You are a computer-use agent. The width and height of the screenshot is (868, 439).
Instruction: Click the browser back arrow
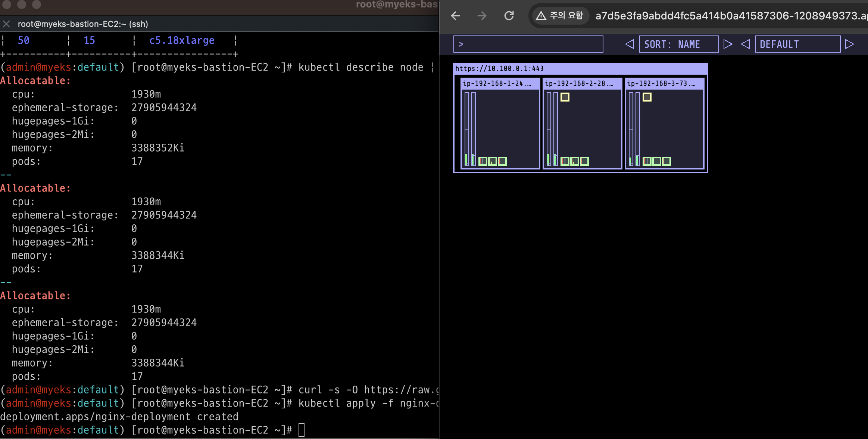[x=455, y=16]
